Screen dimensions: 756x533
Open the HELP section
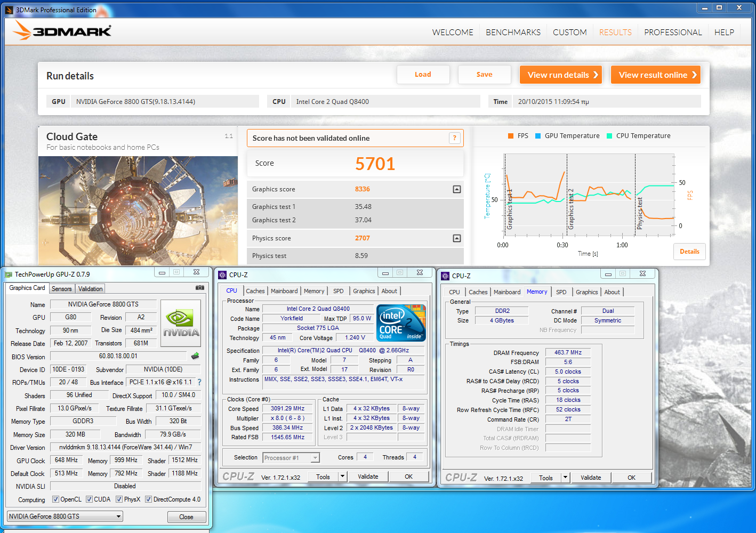(724, 33)
